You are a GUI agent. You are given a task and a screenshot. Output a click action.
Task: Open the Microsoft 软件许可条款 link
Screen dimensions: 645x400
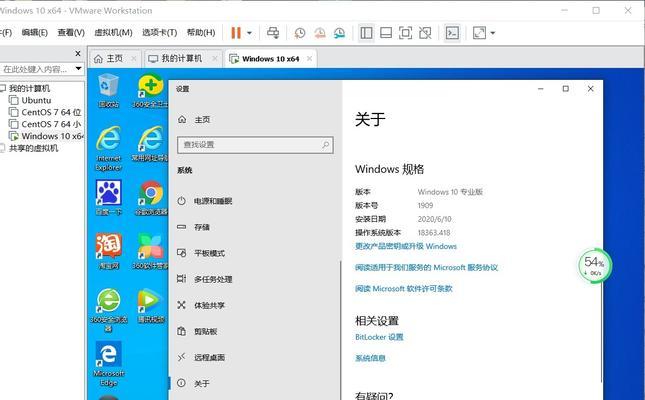(404, 288)
